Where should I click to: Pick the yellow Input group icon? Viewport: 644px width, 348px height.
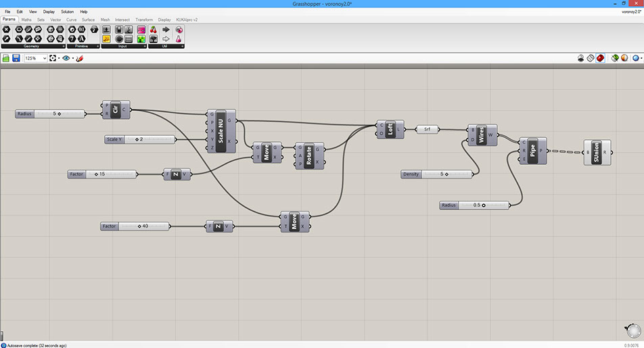[x=106, y=39]
